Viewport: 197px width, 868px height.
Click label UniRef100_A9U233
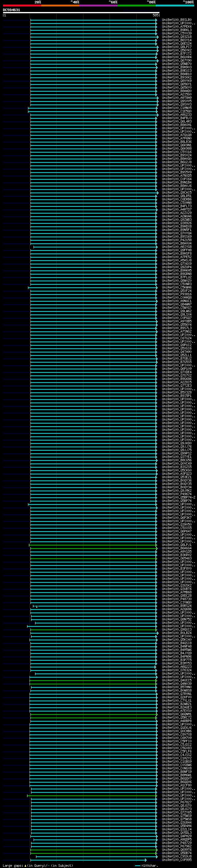coord(176,115)
